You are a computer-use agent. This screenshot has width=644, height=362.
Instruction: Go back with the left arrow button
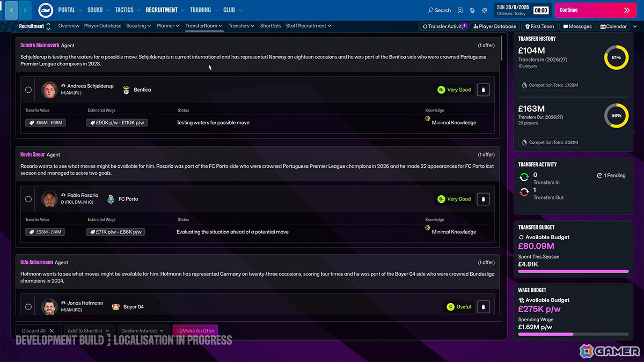(11, 10)
